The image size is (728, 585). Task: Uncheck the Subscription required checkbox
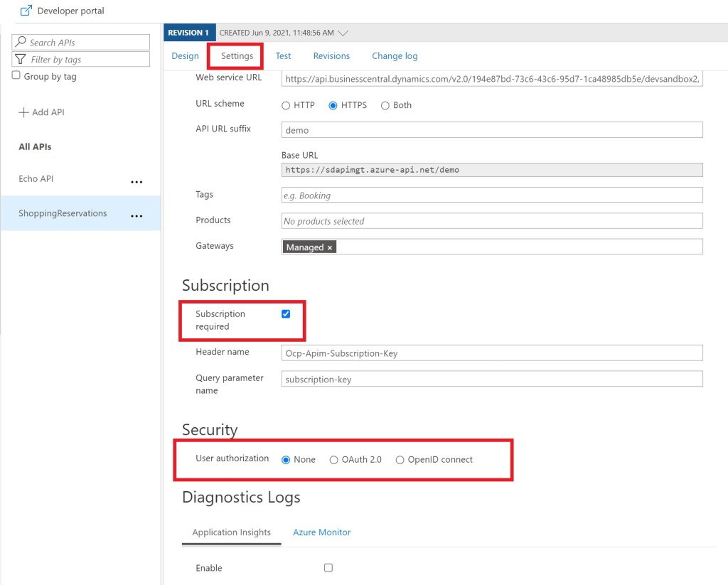pos(286,314)
